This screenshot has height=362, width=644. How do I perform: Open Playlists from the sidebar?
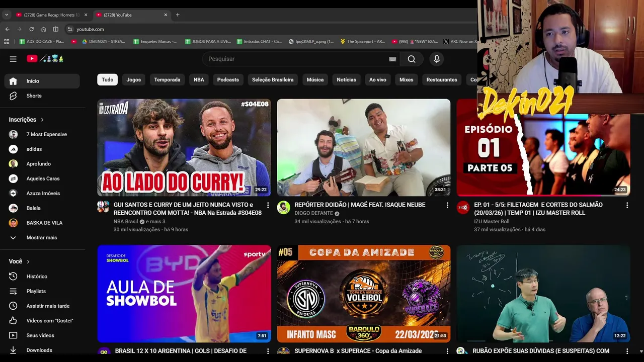coord(42,291)
